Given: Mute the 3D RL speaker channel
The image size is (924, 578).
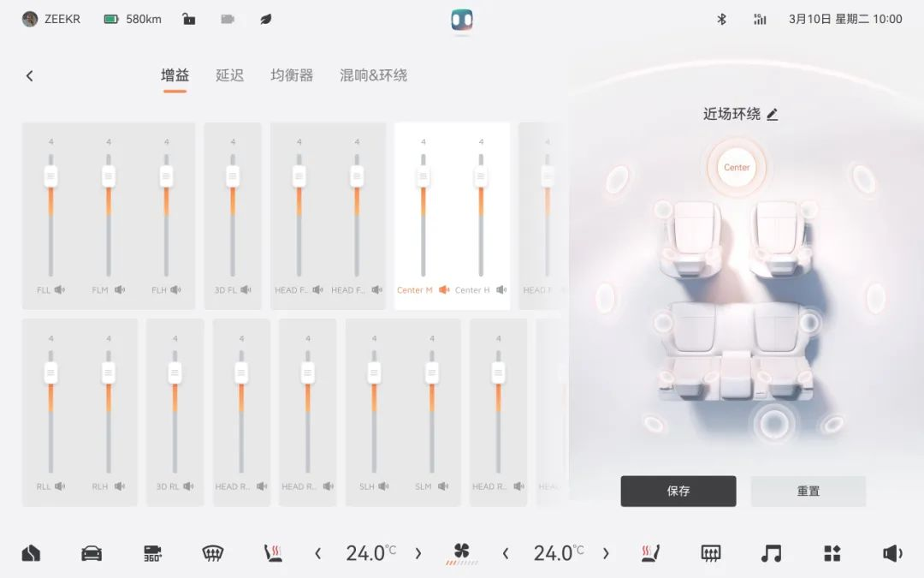Looking at the screenshot, I should [x=188, y=486].
